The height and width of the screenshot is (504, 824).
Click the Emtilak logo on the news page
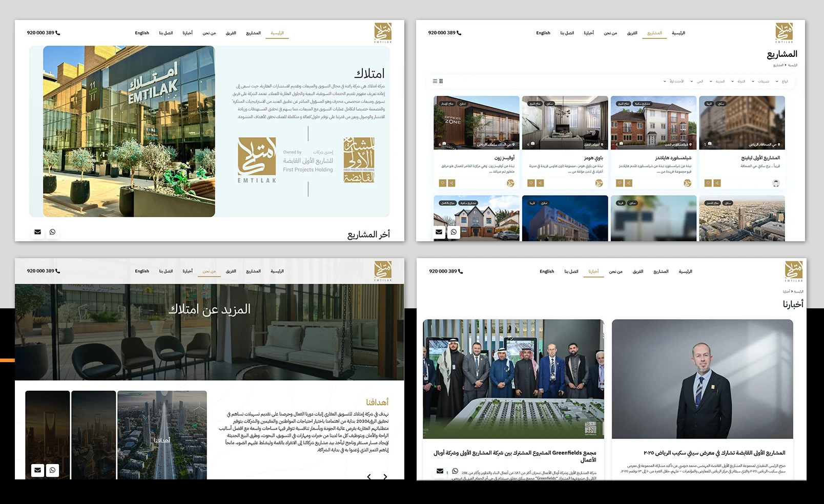coord(793,270)
